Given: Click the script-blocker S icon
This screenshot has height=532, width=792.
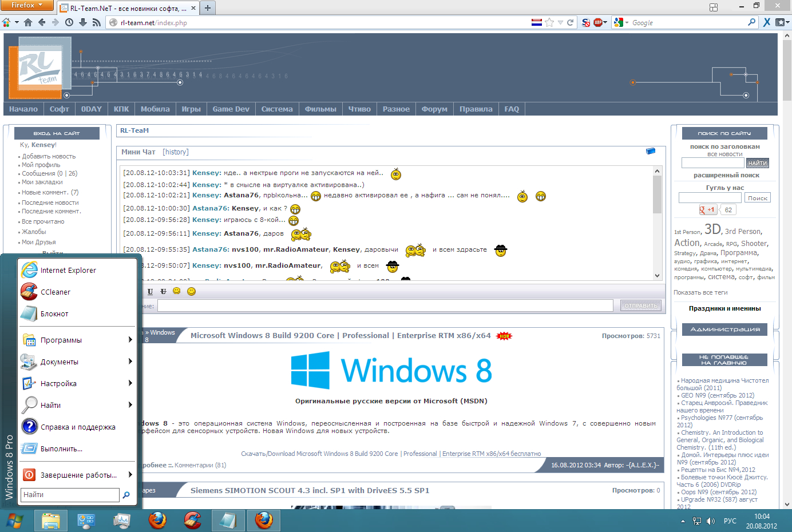Looking at the screenshot, I should (x=586, y=22).
